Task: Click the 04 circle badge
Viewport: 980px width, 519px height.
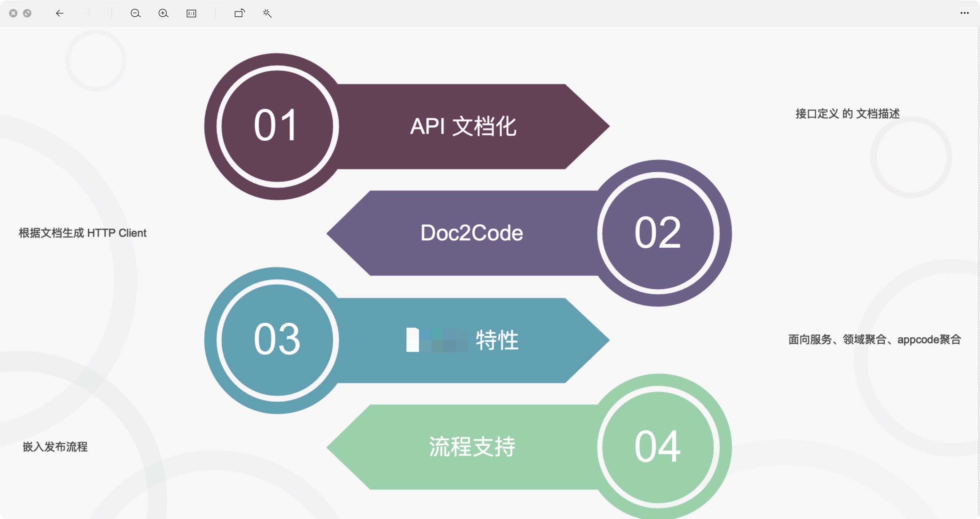Action: [658, 447]
